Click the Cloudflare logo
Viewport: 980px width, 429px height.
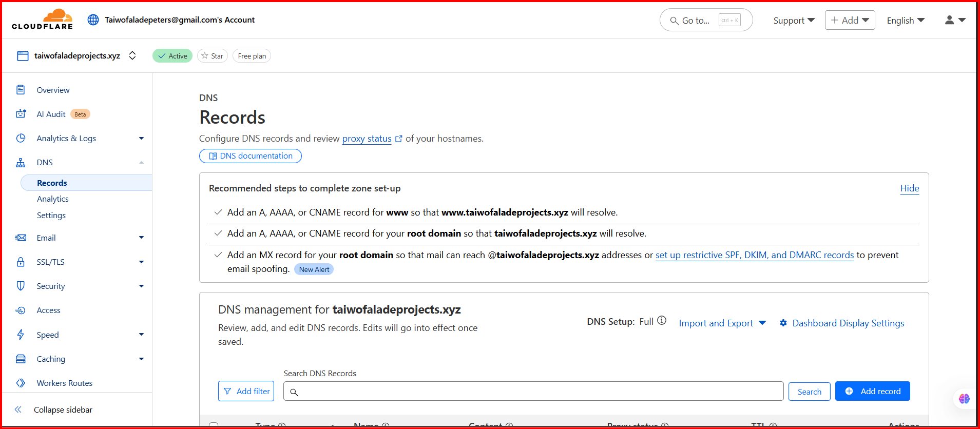point(42,19)
